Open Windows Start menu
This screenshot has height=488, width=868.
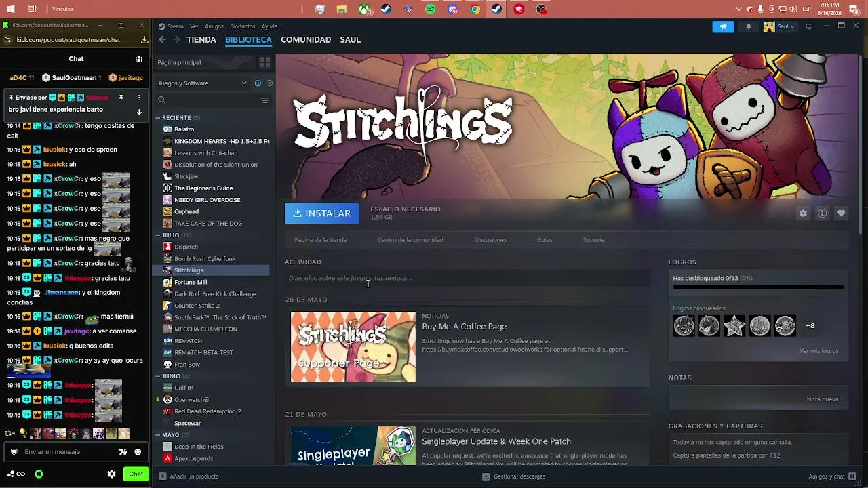pyautogui.click(x=9, y=9)
